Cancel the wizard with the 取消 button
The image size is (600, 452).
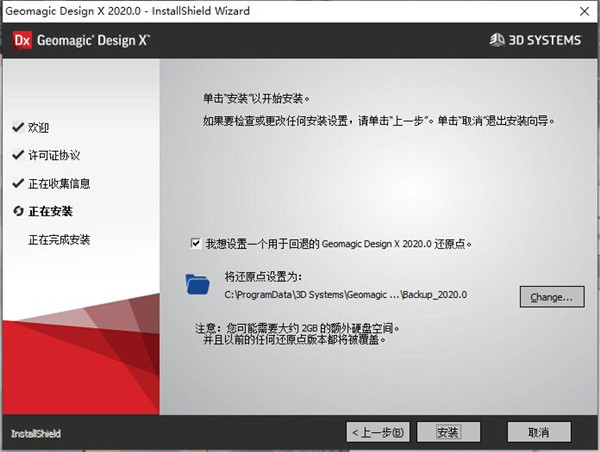pos(540,432)
